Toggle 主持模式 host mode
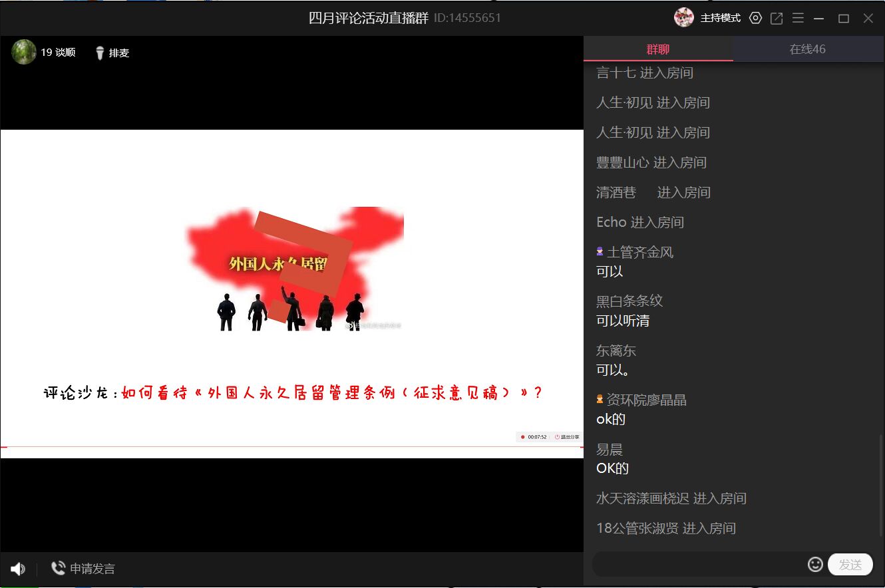The image size is (885, 588). pos(721,18)
